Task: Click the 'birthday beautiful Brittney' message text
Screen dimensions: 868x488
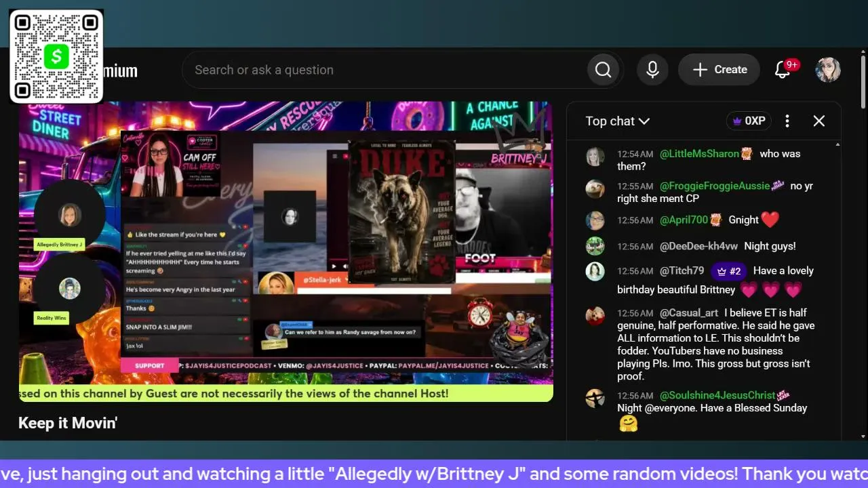Action: [676, 289]
